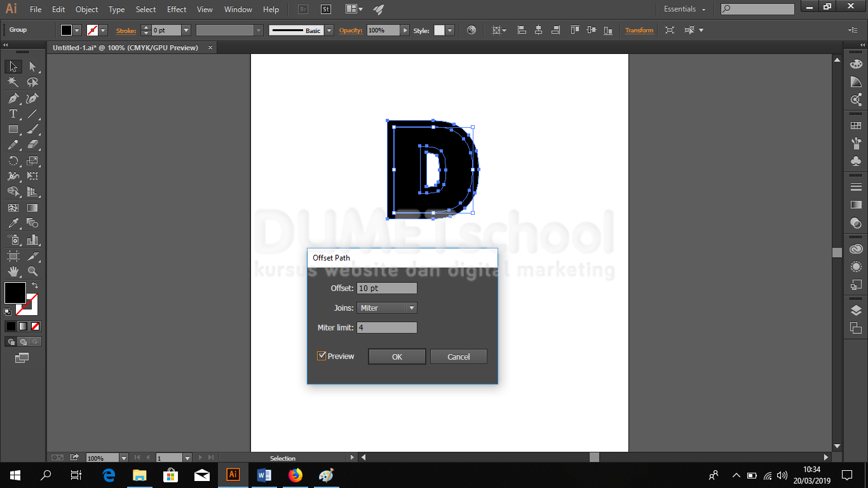Click the large Fill color swatch
This screenshot has height=488, width=868.
pos(15,293)
